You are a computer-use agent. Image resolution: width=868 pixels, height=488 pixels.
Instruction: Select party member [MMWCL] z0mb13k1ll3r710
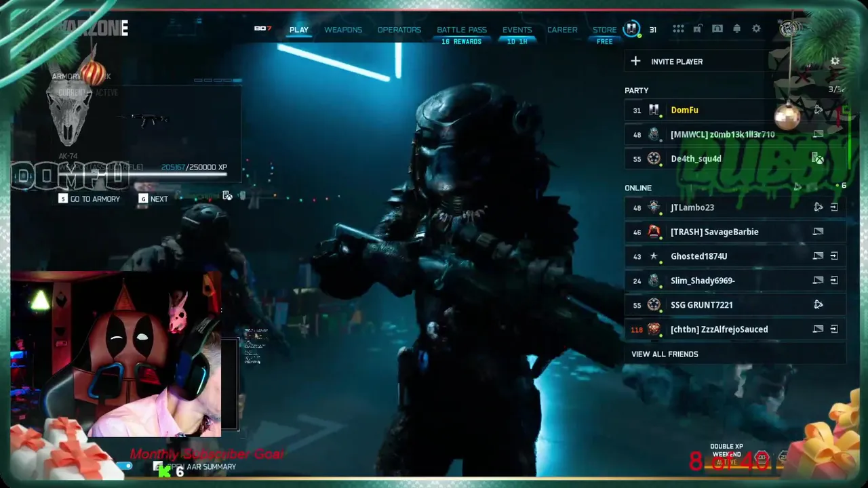coord(735,134)
